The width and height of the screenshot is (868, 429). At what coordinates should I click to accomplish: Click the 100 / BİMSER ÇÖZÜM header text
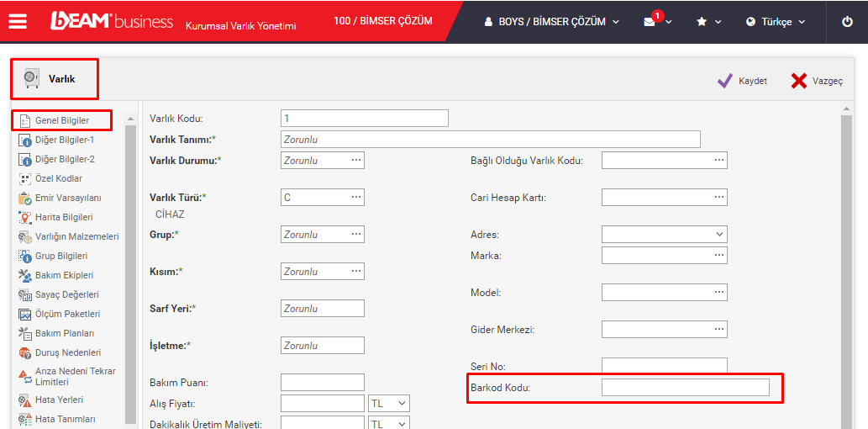pos(383,21)
